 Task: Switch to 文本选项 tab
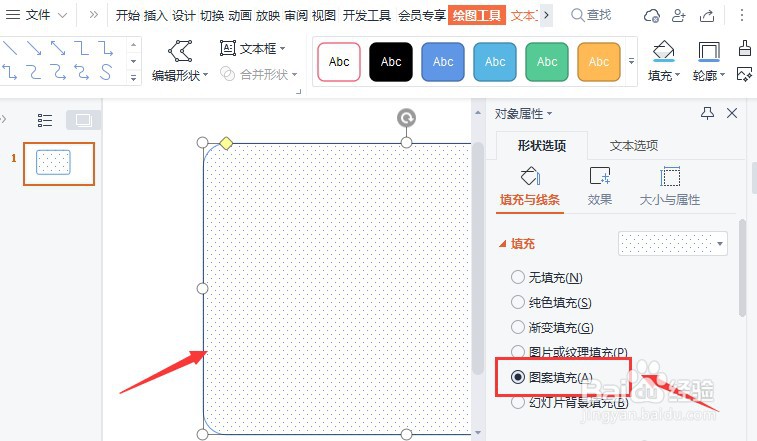[634, 145]
